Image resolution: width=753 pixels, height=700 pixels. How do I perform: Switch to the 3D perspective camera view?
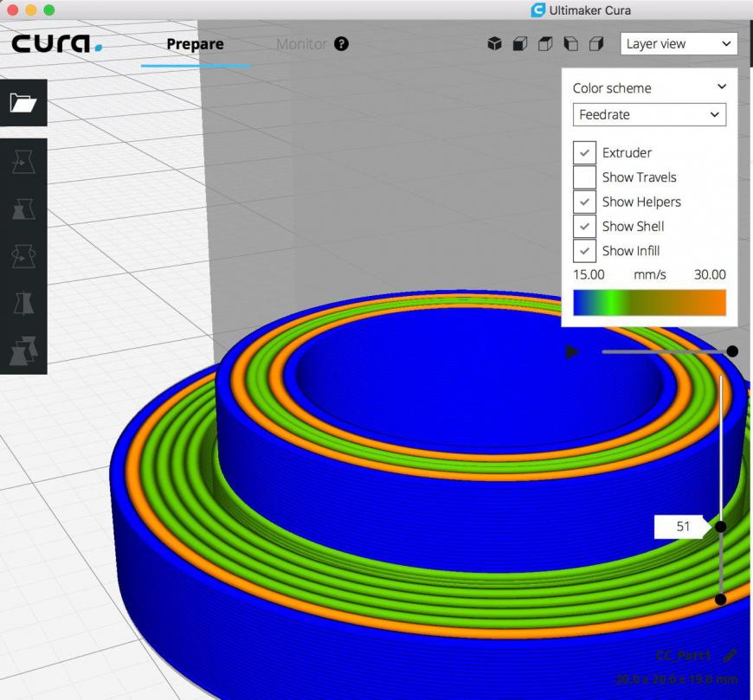click(x=494, y=43)
